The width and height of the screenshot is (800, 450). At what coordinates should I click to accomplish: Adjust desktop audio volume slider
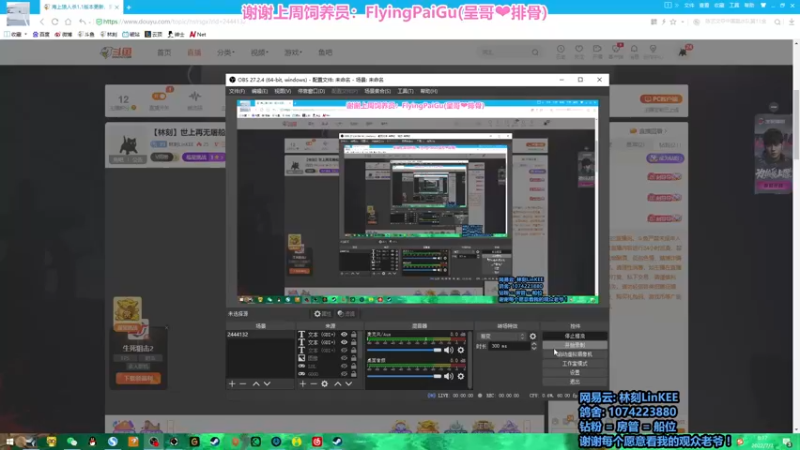[x=404, y=376]
